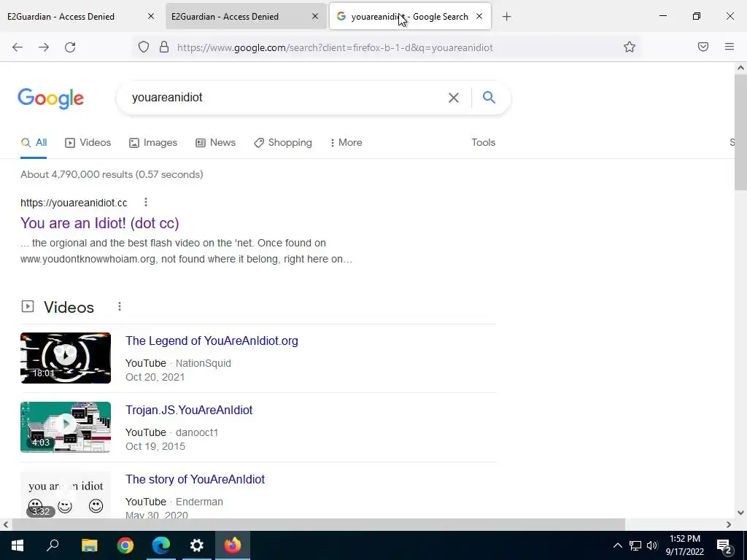Select the Firefox taskbar icon
The height and width of the screenshot is (560, 747).
(233, 545)
